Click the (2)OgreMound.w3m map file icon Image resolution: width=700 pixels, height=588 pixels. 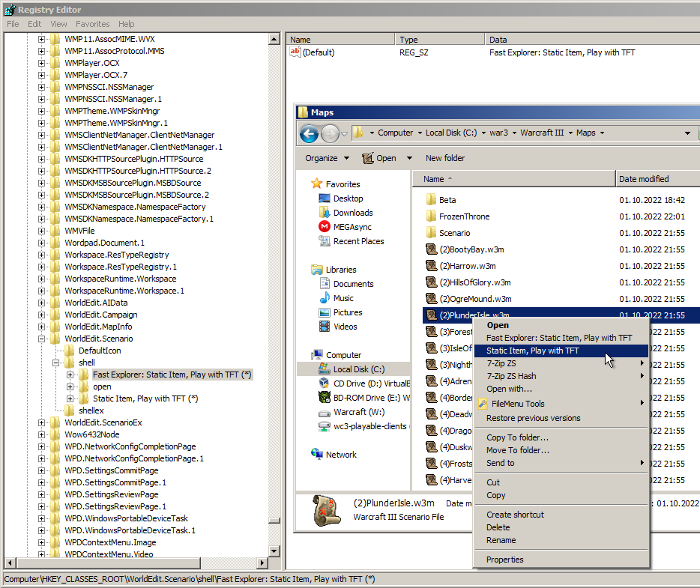coord(431,299)
